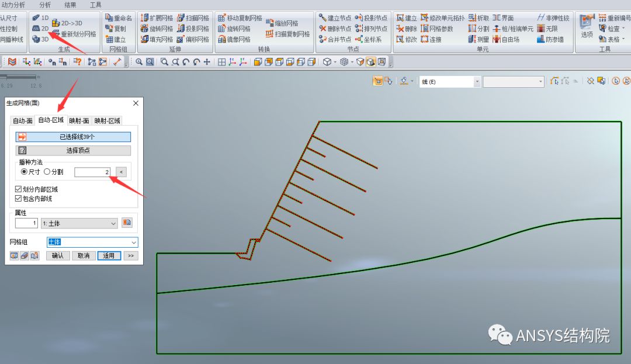This screenshot has height=364, width=631.
Task: Click the property manager icon beside 1: 土体
Action: click(x=127, y=223)
